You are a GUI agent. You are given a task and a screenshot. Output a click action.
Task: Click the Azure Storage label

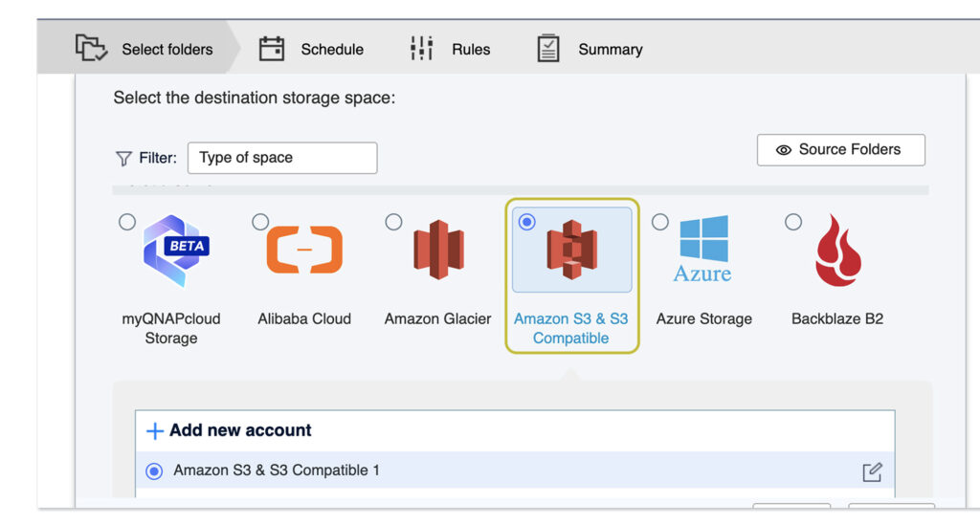coord(703,319)
